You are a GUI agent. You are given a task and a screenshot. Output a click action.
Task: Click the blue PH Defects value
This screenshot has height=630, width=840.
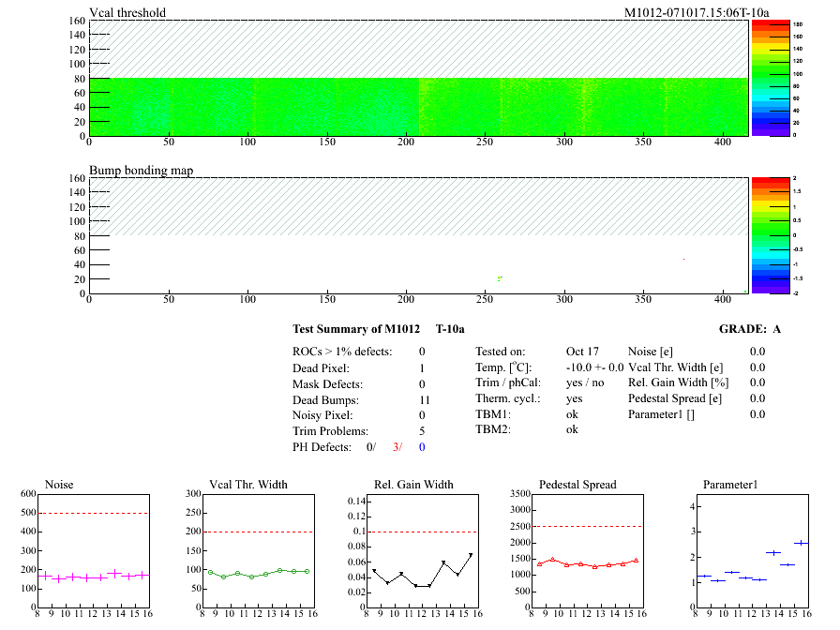pyautogui.click(x=422, y=447)
